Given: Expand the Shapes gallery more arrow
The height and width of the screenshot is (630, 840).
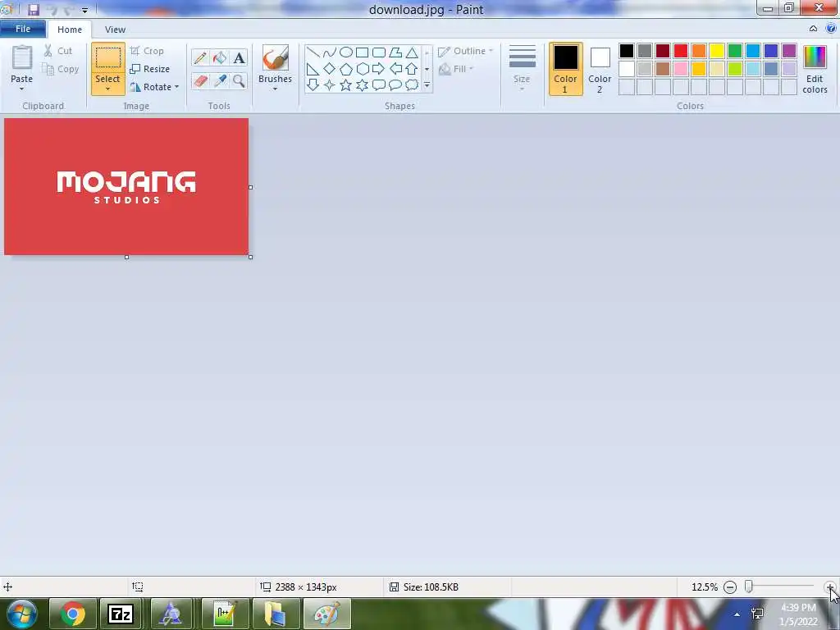Looking at the screenshot, I should [x=427, y=85].
